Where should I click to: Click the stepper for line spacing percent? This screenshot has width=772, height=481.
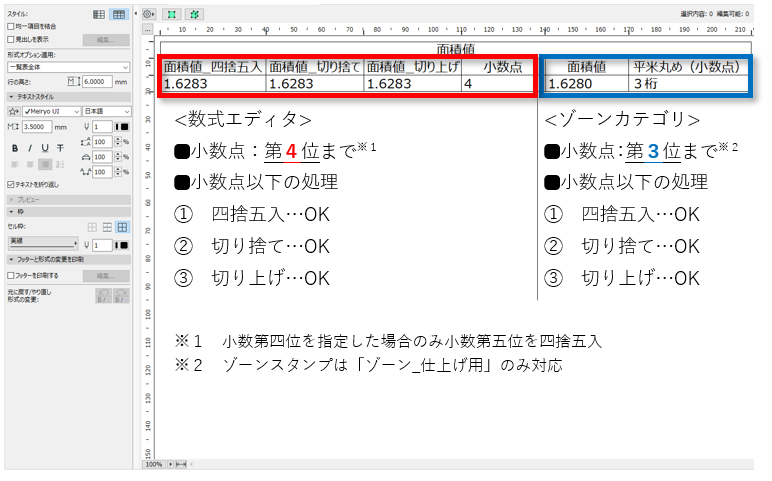(118, 142)
